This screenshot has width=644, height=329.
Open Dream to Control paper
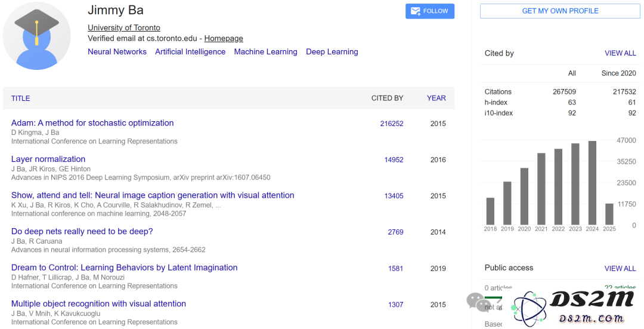coord(124,267)
